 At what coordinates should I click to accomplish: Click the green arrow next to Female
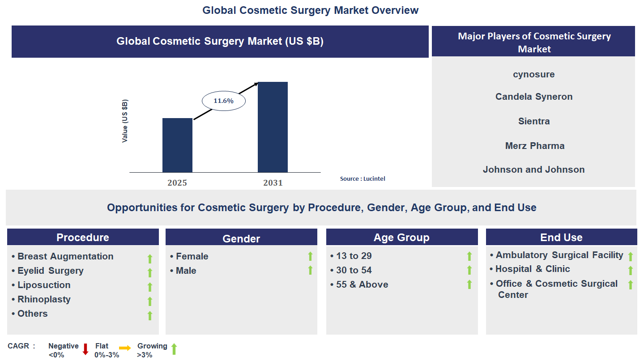tap(310, 256)
